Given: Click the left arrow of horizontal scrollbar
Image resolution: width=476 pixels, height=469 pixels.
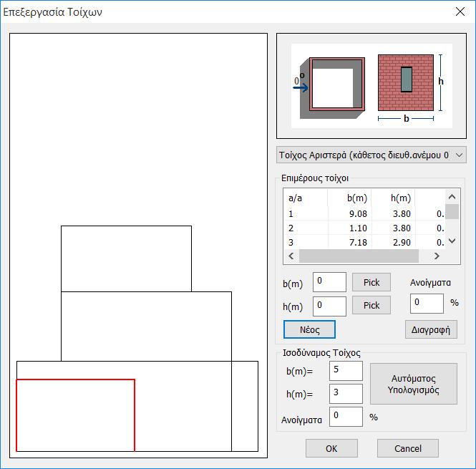Looking at the screenshot, I should [291, 256].
